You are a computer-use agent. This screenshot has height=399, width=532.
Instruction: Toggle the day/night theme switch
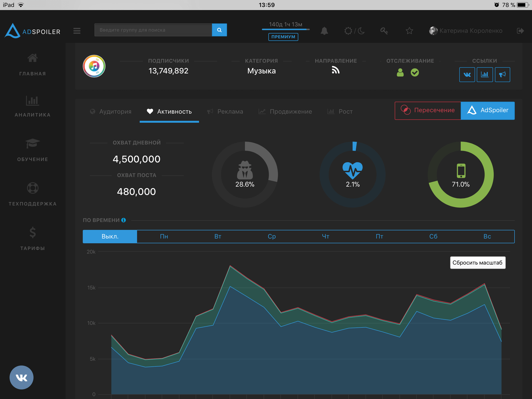click(x=354, y=31)
